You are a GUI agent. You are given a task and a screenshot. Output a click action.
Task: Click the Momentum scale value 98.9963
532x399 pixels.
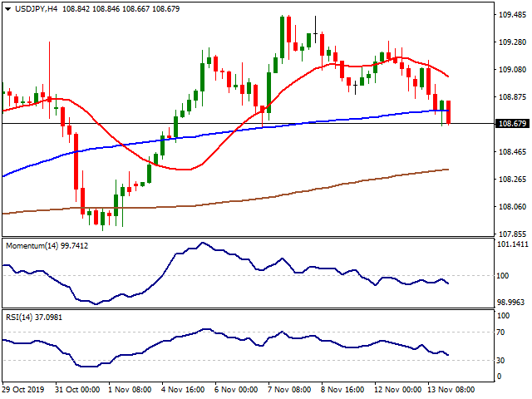(512, 303)
